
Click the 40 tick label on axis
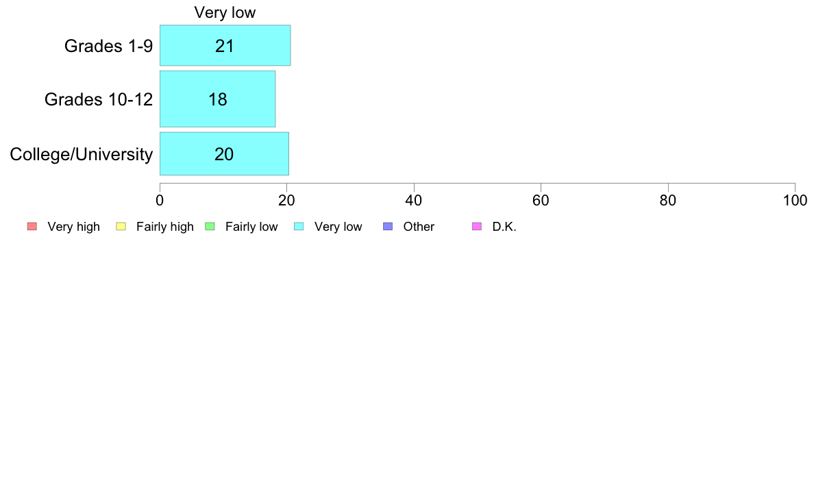coord(414,201)
